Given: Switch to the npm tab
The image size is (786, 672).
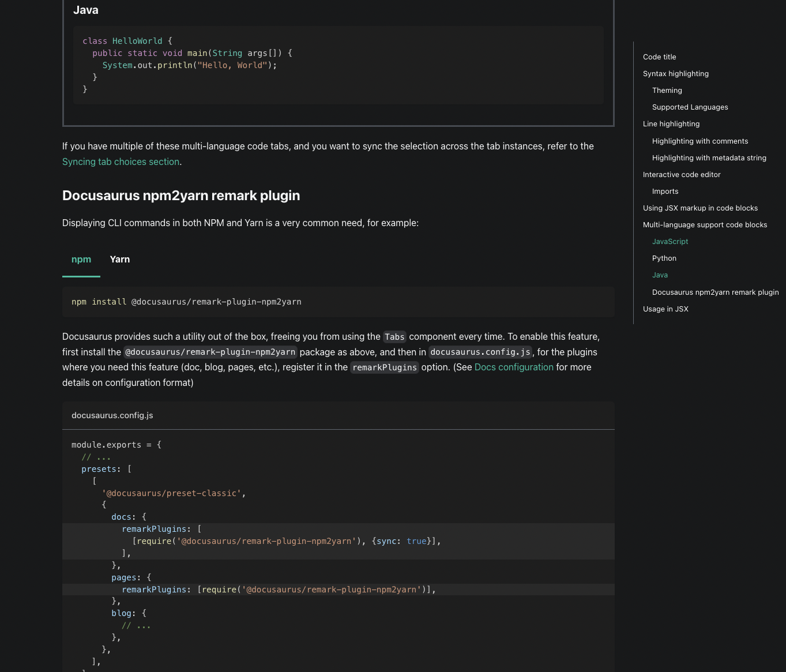Looking at the screenshot, I should click(81, 260).
